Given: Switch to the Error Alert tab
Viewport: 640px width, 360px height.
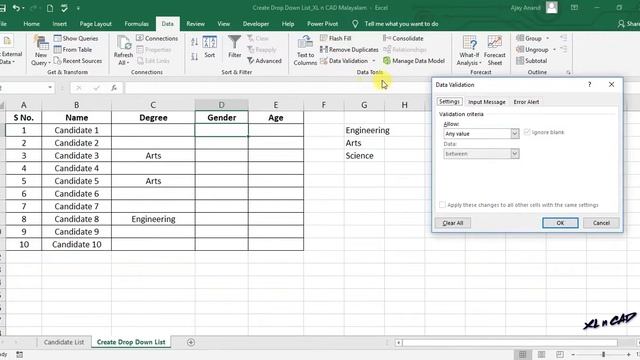Looking at the screenshot, I should click(x=526, y=102).
